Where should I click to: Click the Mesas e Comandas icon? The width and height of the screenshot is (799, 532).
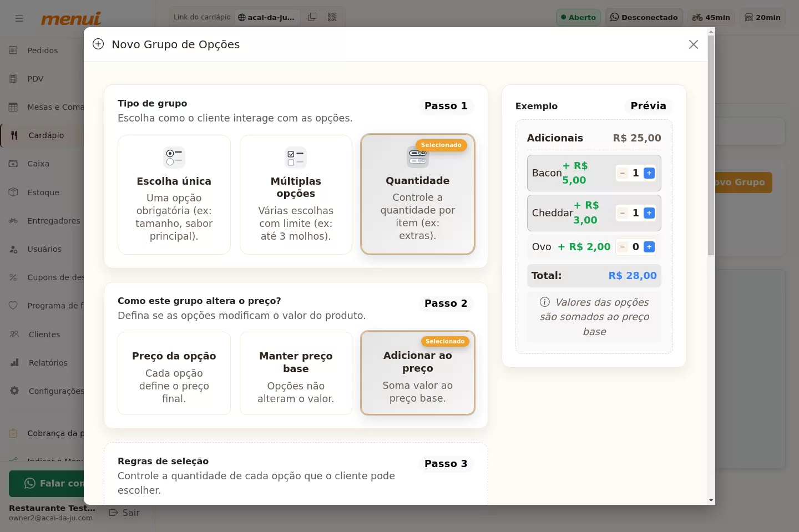point(13,107)
